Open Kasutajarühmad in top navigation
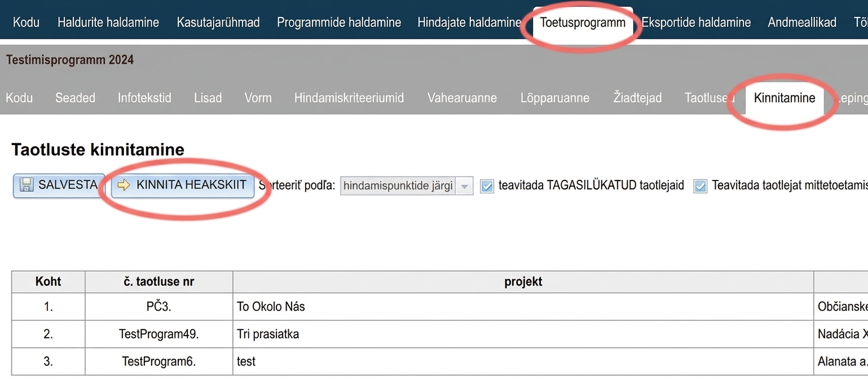 pos(218,23)
